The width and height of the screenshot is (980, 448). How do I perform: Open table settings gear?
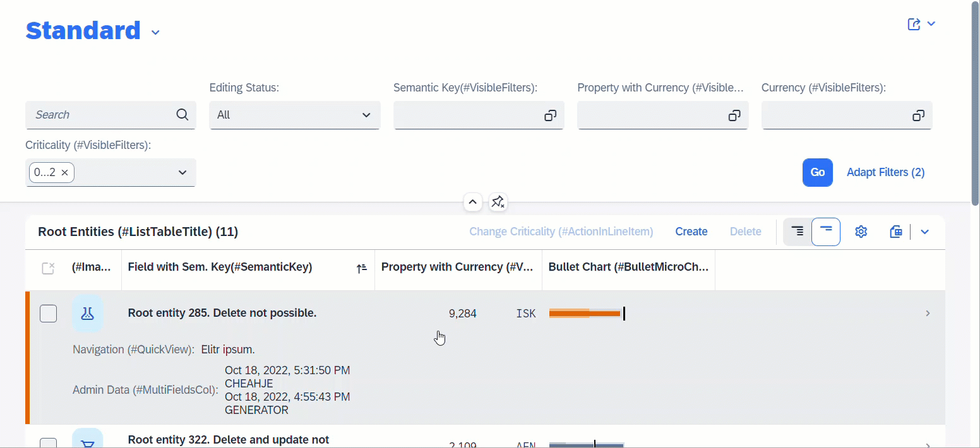pyautogui.click(x=861, y=232)
